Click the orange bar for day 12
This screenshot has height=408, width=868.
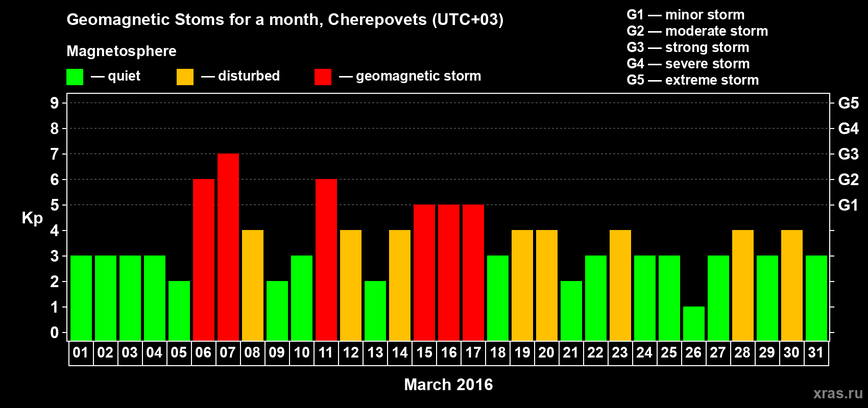(x=351, y=286)
